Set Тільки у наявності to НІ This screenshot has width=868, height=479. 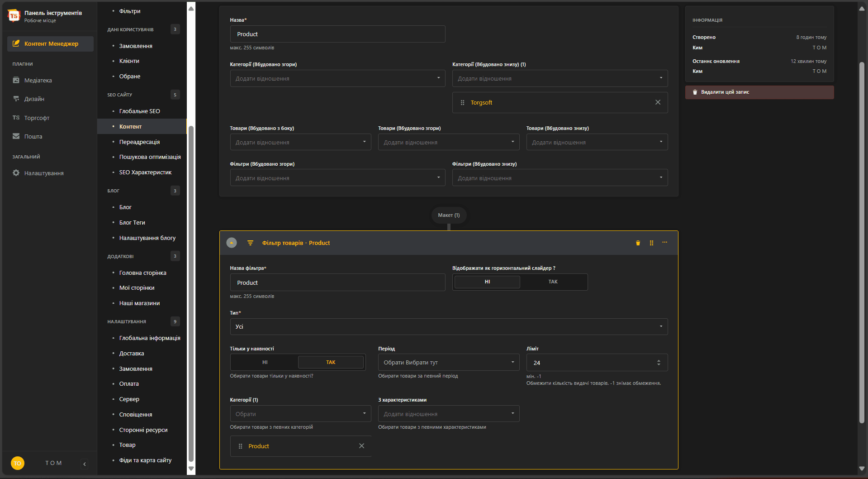pyautogui.click(x=265, y=362)
